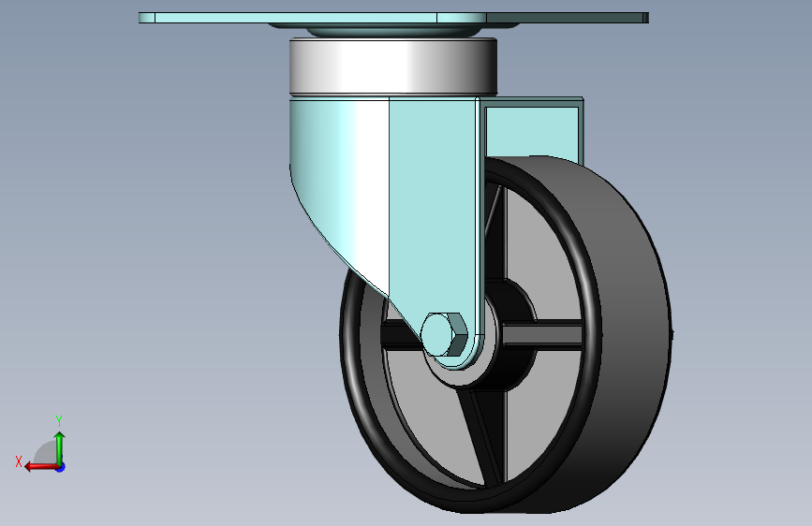Select the flat top mounting plate
Image resolution: width=812 pixels, height=526 pixels.
(393, 18)
